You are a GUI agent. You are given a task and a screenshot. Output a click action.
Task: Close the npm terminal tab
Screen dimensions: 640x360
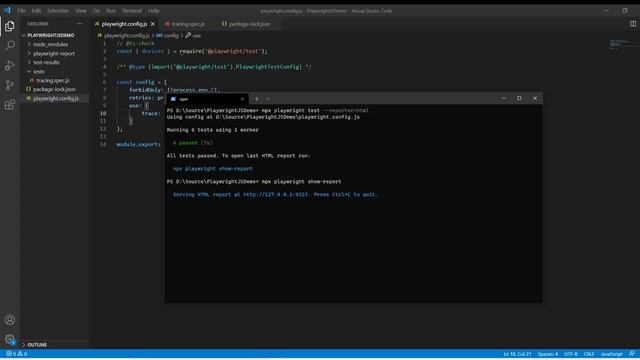(x=242, y=99)
